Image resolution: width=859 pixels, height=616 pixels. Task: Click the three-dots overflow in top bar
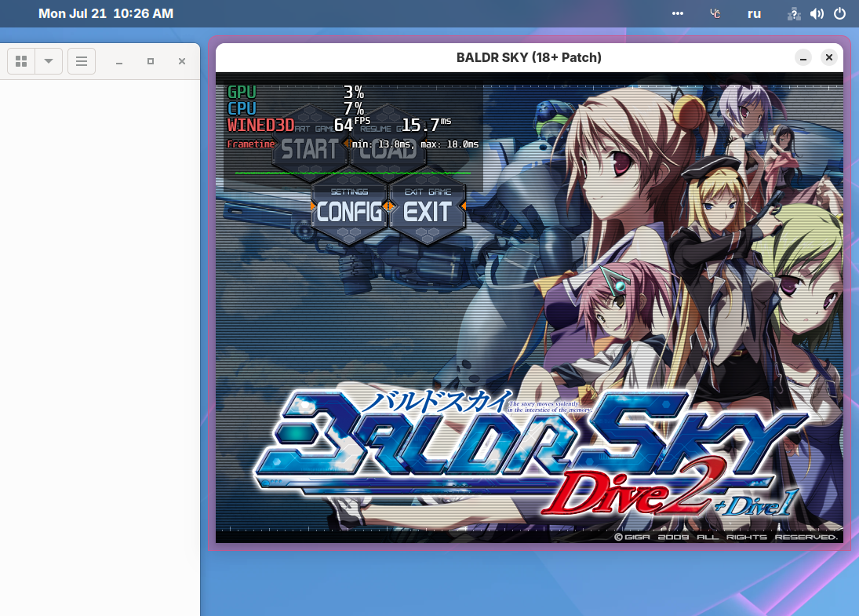(x=678, y=13)
